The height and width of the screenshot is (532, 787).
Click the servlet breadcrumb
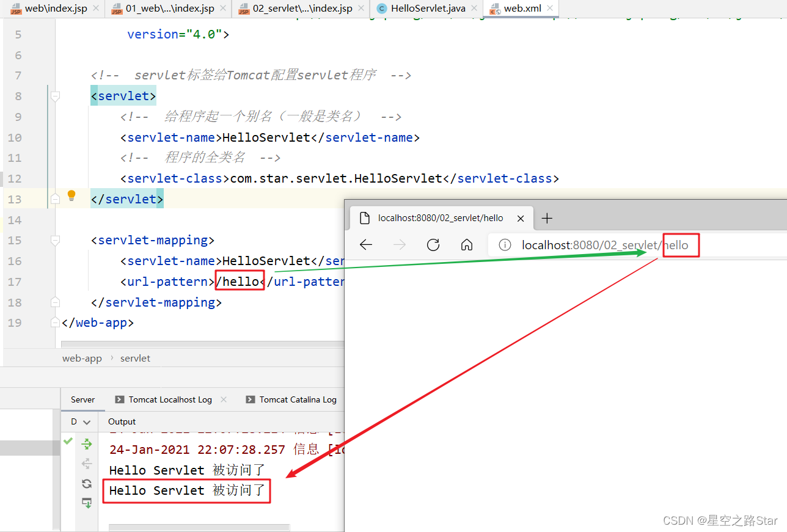point(135,359)
